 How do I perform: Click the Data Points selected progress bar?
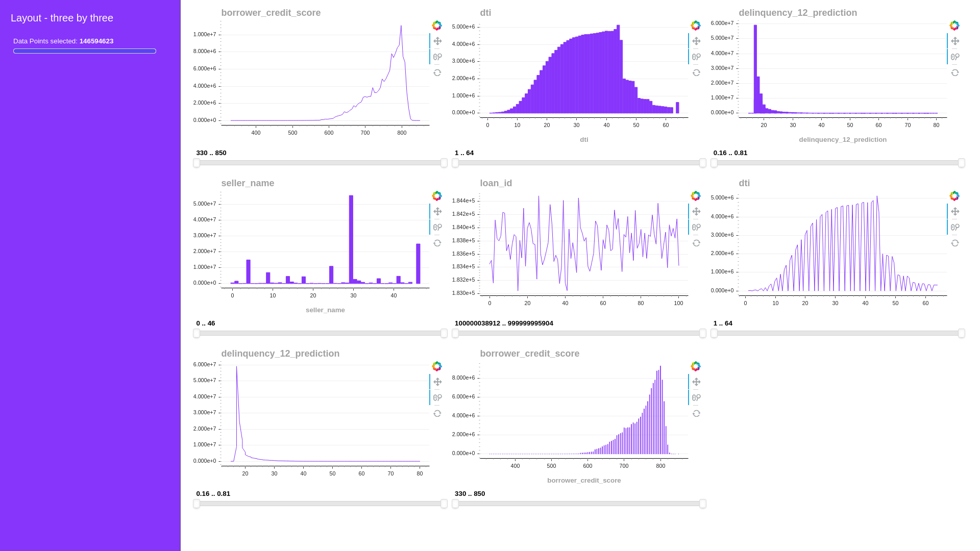(x=85, y=51)
